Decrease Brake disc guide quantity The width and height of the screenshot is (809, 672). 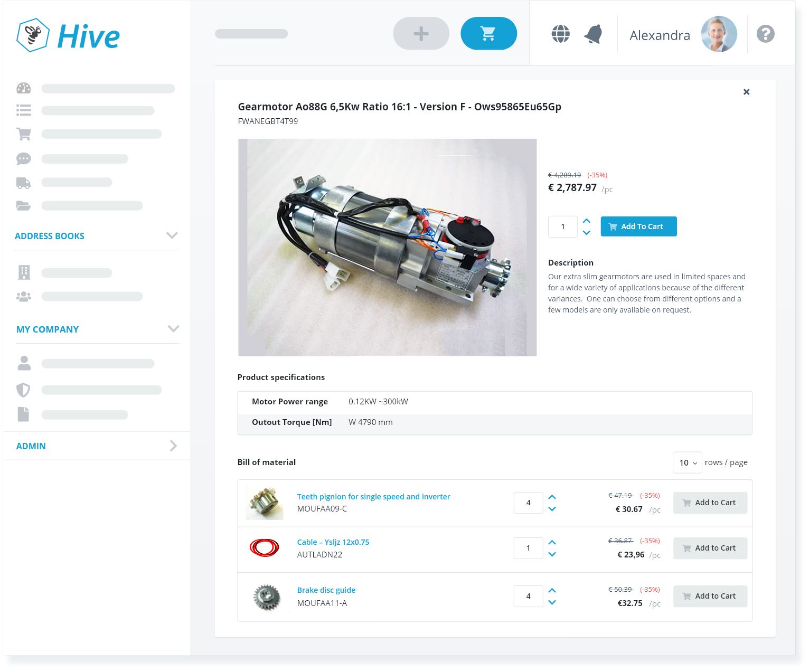pos(552,602)
